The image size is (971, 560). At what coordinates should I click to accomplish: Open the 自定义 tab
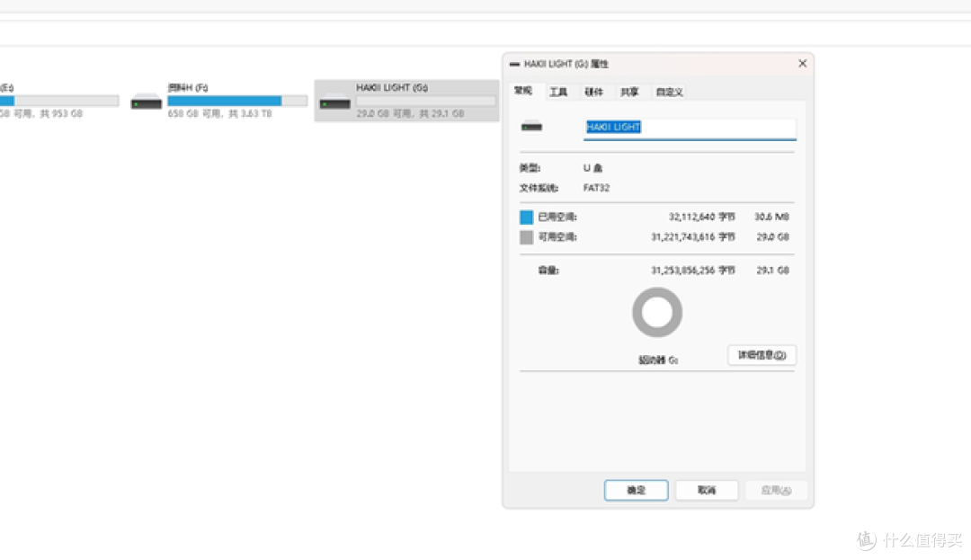point(670,93)
